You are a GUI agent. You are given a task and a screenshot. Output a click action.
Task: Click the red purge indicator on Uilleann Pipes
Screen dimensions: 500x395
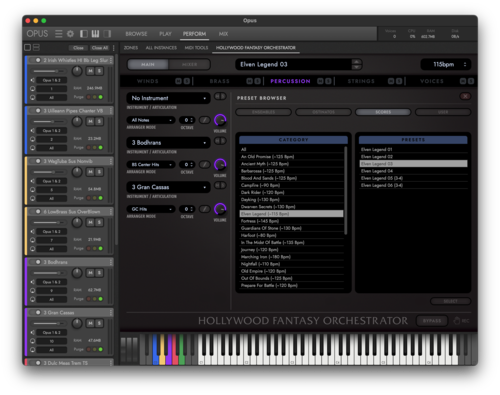click(x=89, y=147)
